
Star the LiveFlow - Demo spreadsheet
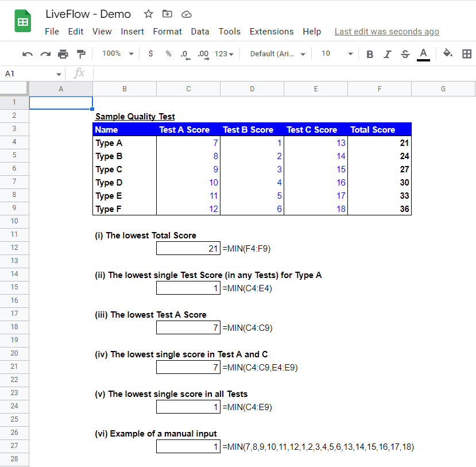148,14
